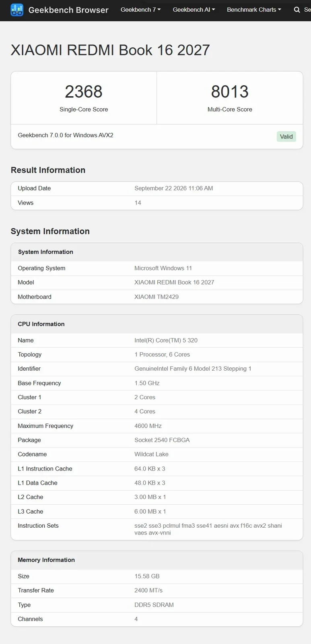Click Cluster 1 value 2 Cores

(145, 397)
